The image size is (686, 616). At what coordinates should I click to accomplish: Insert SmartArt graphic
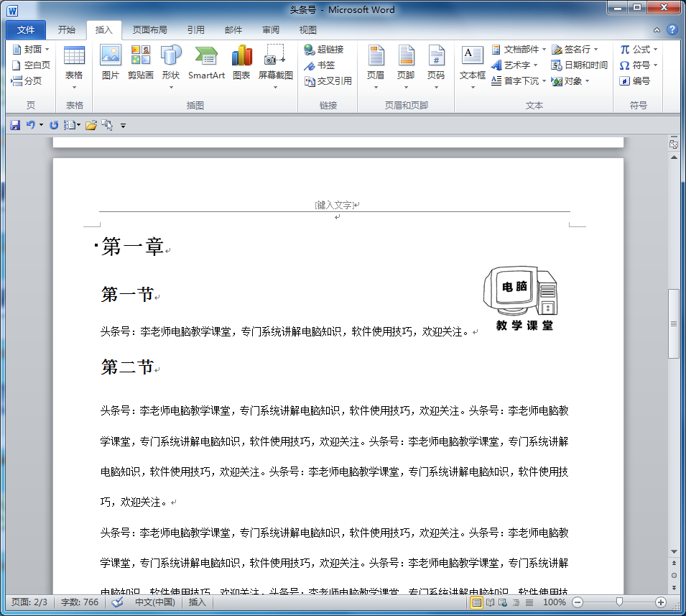(206, 63)
